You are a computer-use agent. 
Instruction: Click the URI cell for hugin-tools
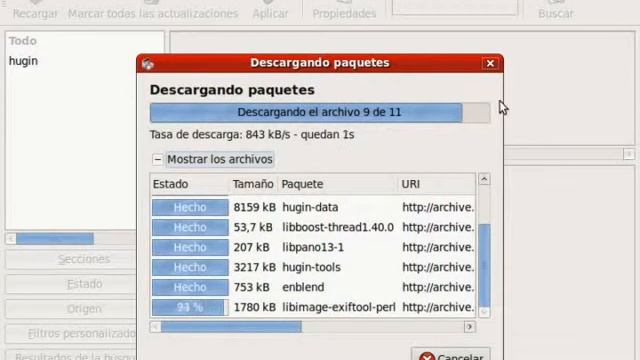438,267
